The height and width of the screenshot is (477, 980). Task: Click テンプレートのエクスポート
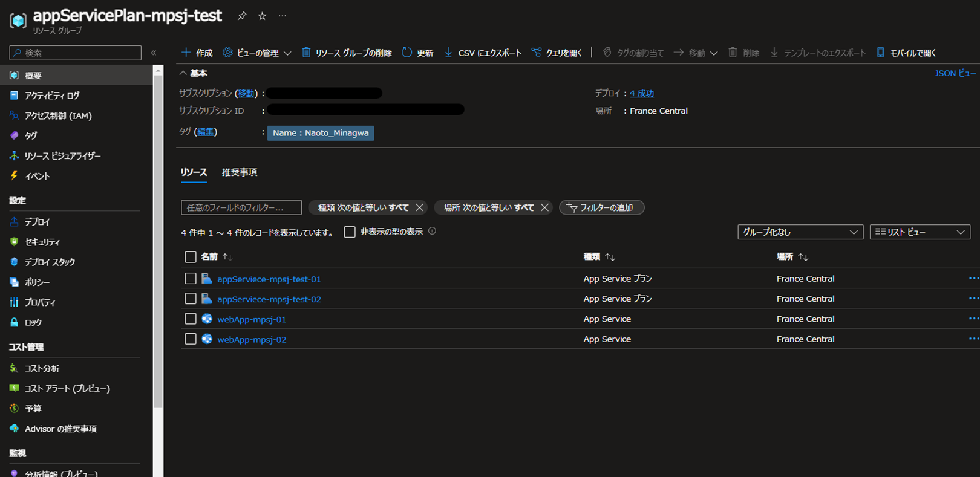(x=818, y=53)
